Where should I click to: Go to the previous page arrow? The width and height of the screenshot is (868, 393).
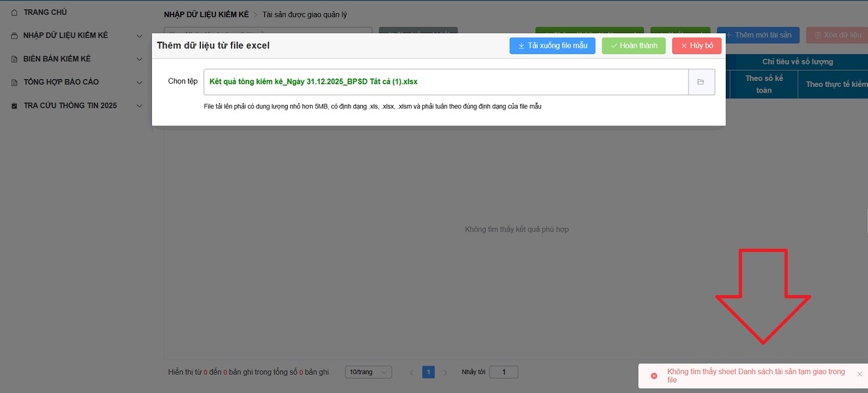click(x=412, y=372)
